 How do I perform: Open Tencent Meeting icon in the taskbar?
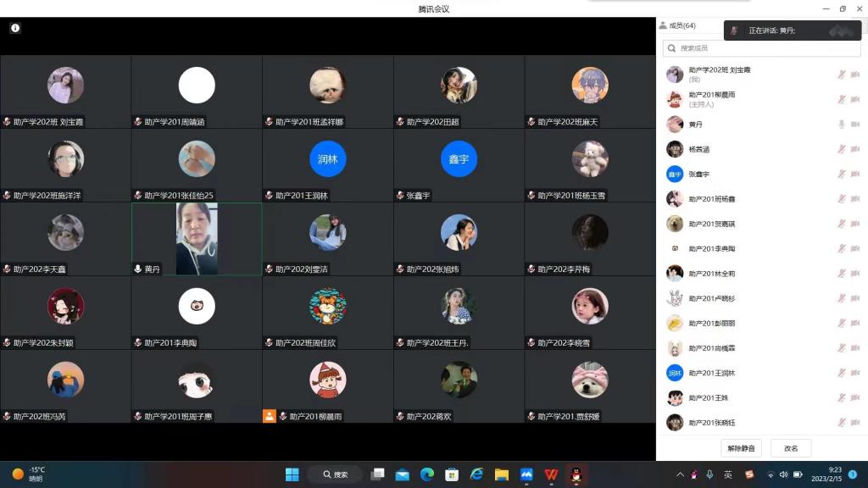[x=526, y=474]
